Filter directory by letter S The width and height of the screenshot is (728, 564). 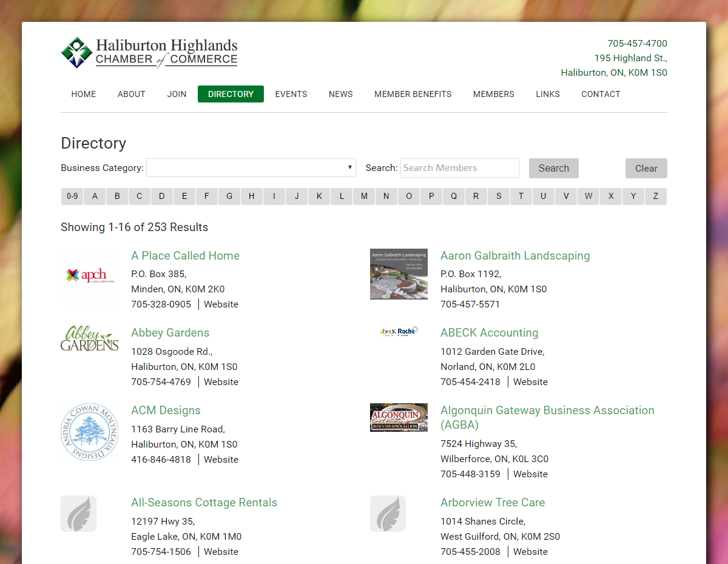(x=499, y=196)
